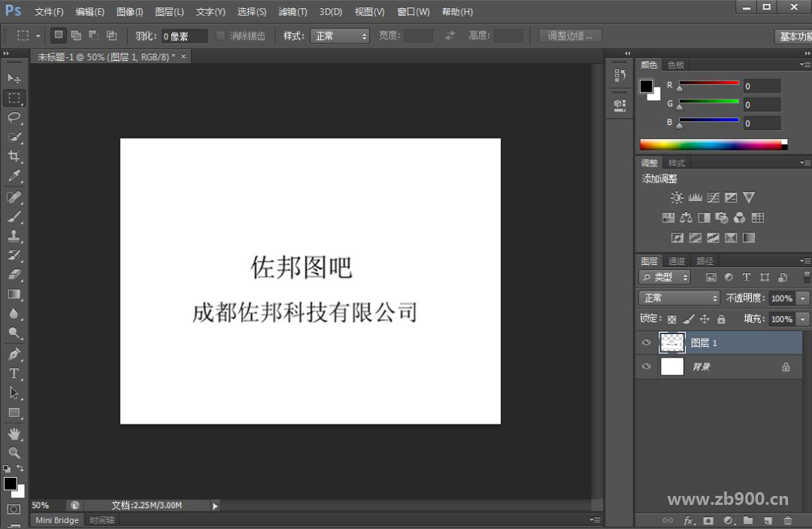Select the Type tool

(14, 373)
